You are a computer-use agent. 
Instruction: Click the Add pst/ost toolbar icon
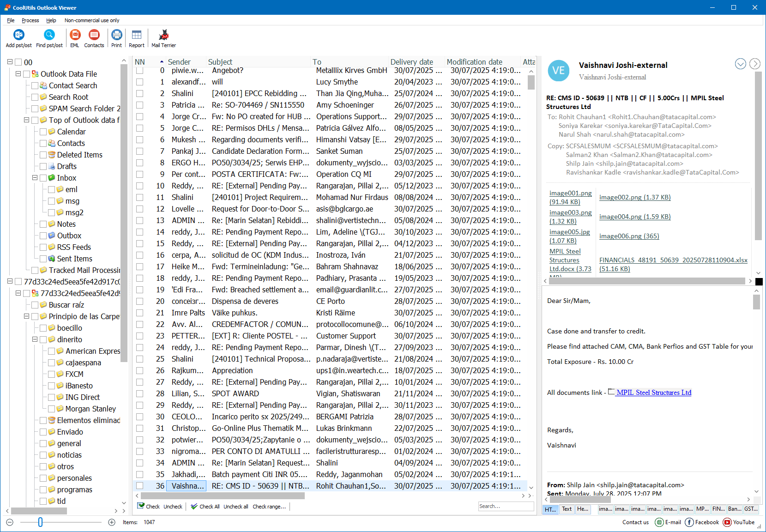pyautogui.click(x=18, y=38)
